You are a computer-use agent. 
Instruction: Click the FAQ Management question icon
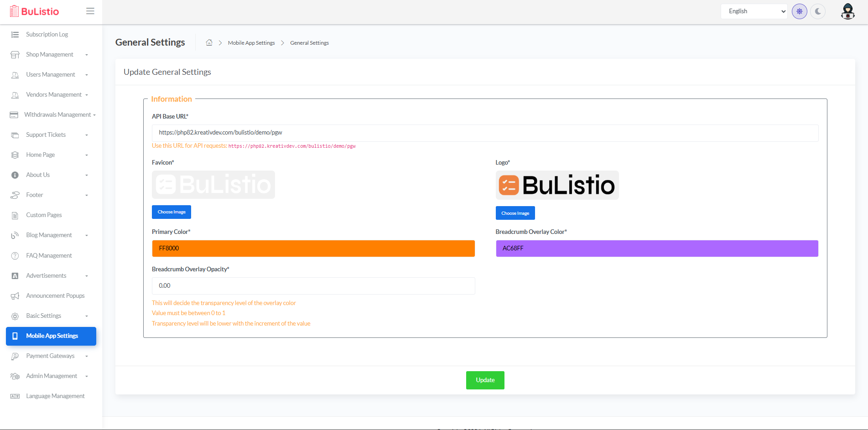pyautogui.click(x=15, y=256)
